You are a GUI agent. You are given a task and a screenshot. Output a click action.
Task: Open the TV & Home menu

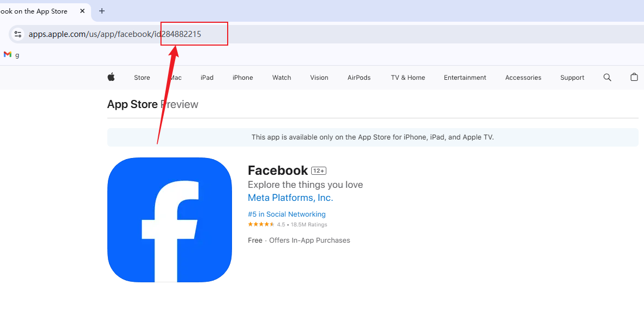click(408, 78)
